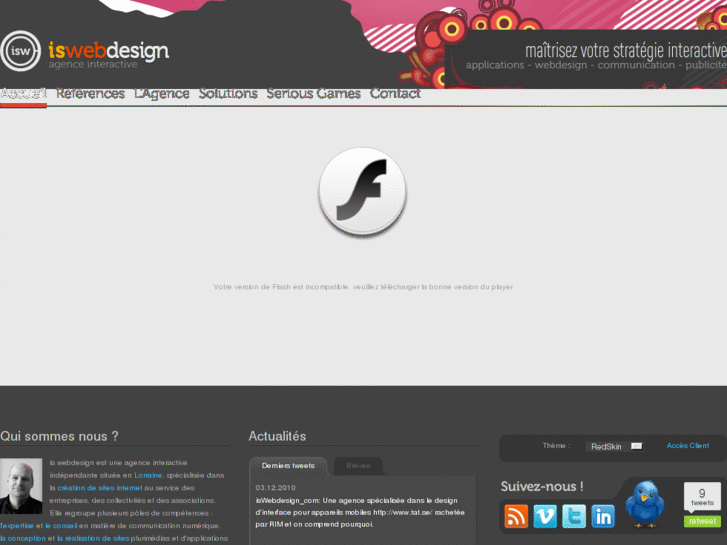This screenshot has width=727, height=545.
Task: Click the blue Twitter bird mascot
Action: (645, 504)
